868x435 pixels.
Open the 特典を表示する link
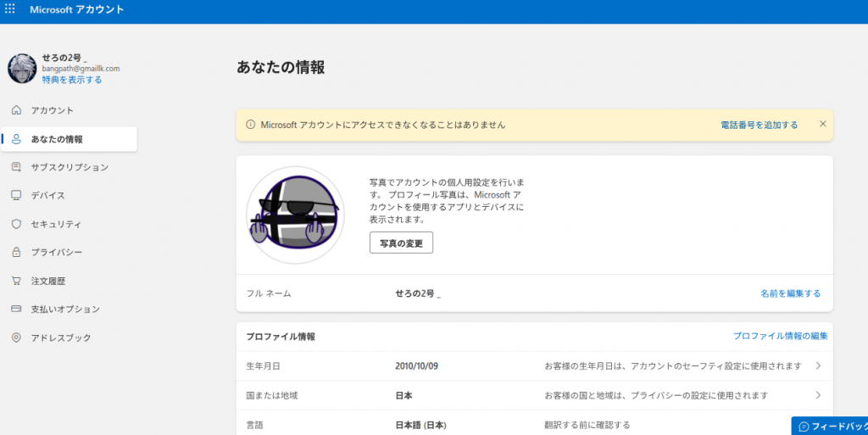coord(72,80)
